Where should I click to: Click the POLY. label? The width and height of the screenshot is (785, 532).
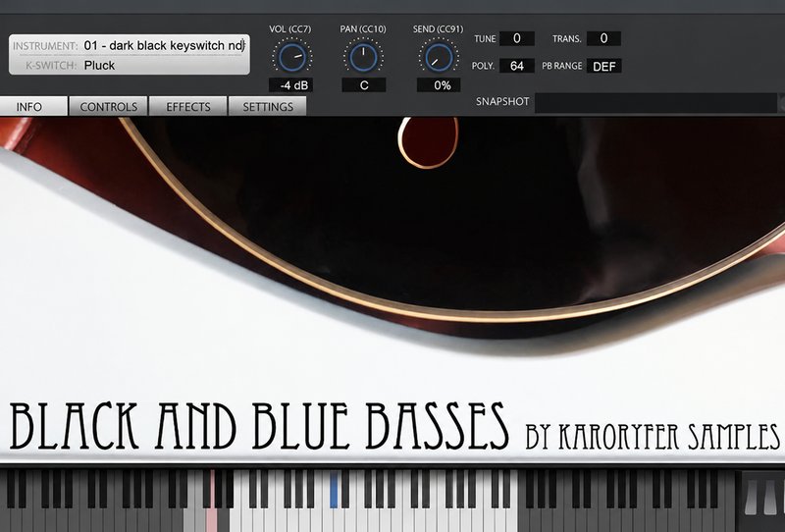[x=483, y=66]
